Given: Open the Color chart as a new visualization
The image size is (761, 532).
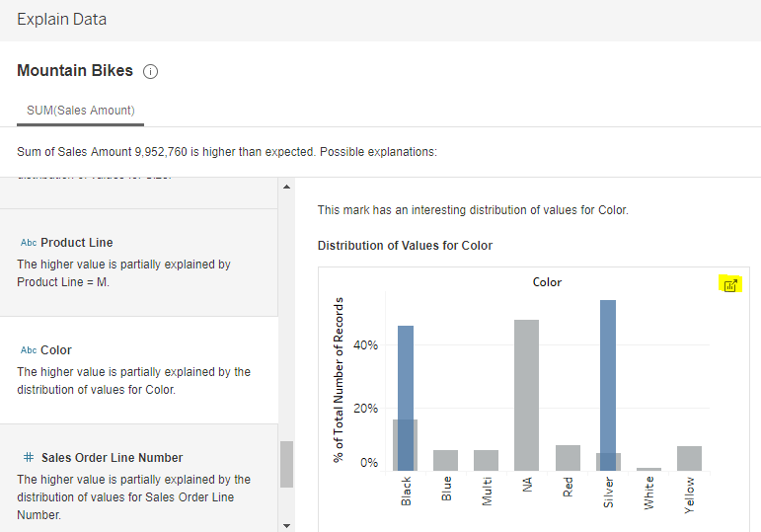Looking at the screenshot, I should point(730,285).
